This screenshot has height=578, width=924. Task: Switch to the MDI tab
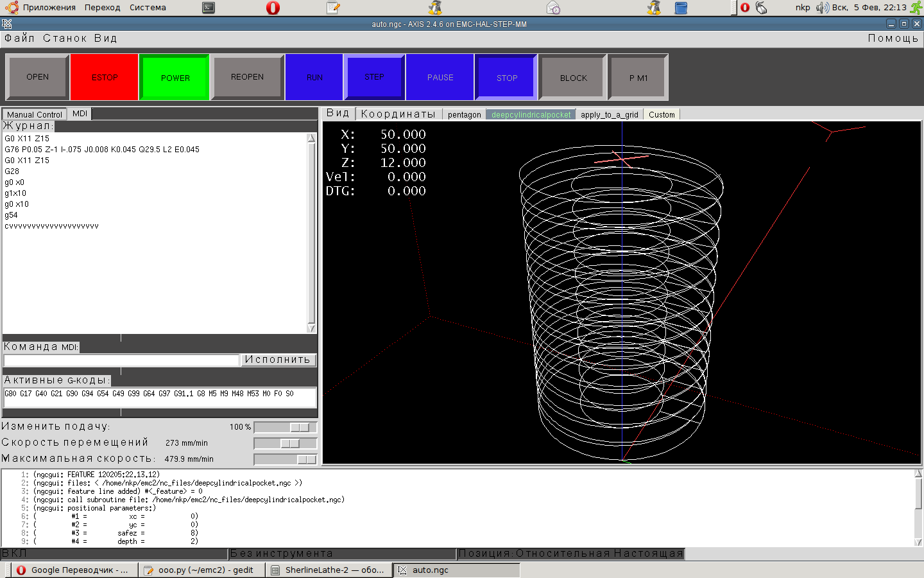(x=80, y=114)
